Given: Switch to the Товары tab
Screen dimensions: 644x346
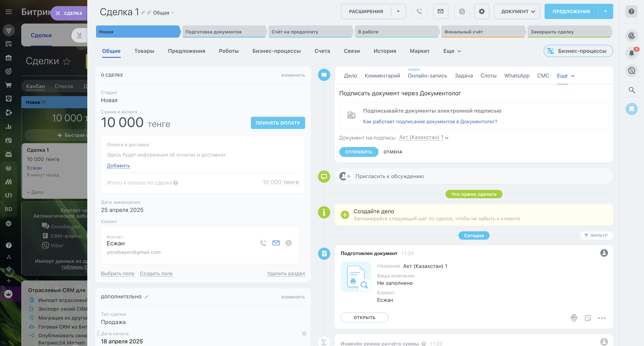Looking at the screenshot, I should click(144, 51).
